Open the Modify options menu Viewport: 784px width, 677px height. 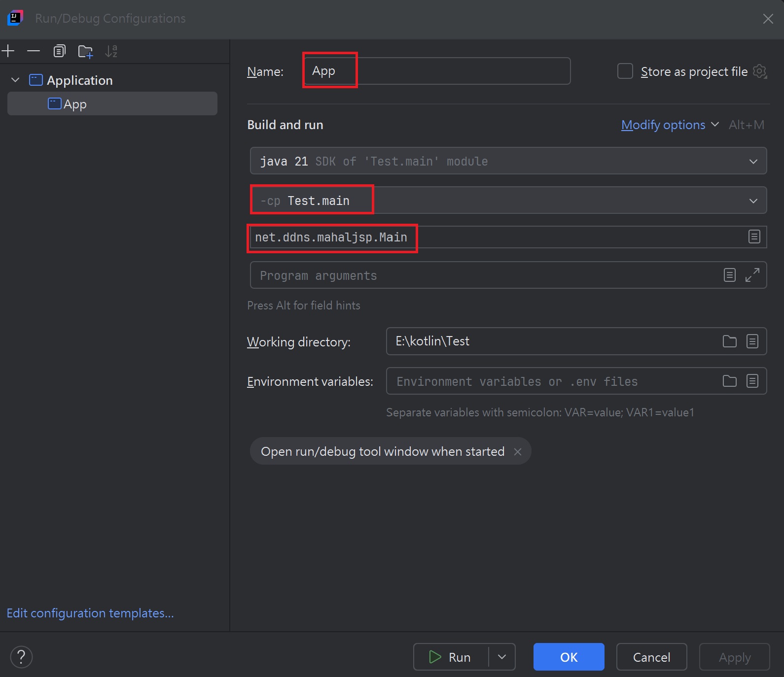[x=663, y=125]
